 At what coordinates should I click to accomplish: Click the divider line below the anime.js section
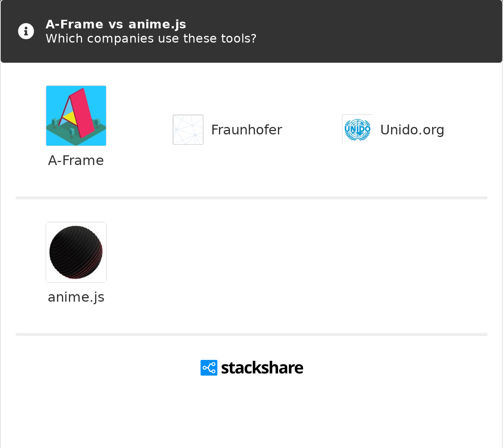[251, 335]
